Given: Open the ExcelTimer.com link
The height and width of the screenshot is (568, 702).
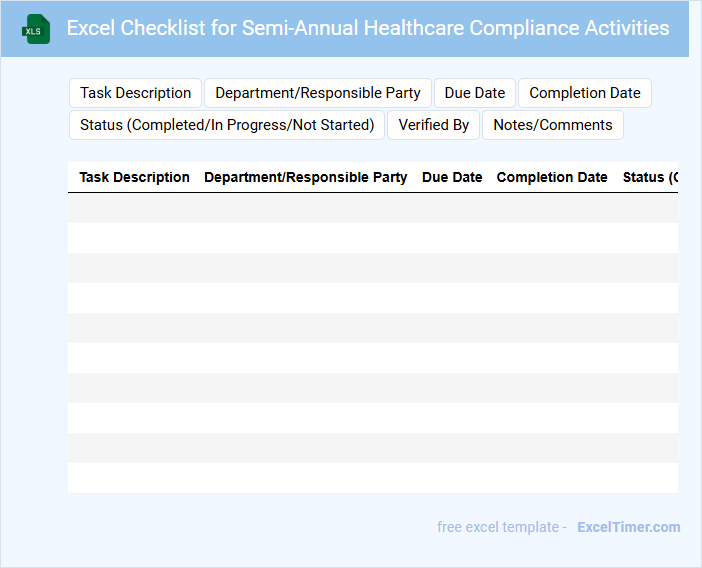Looking at the screenshot, I should point(629,527).
